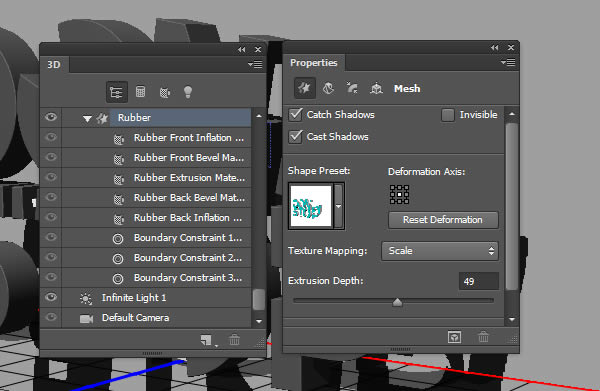Filter by meshes in 3D panel
600x391 pixels.
(x=140, y=92)
